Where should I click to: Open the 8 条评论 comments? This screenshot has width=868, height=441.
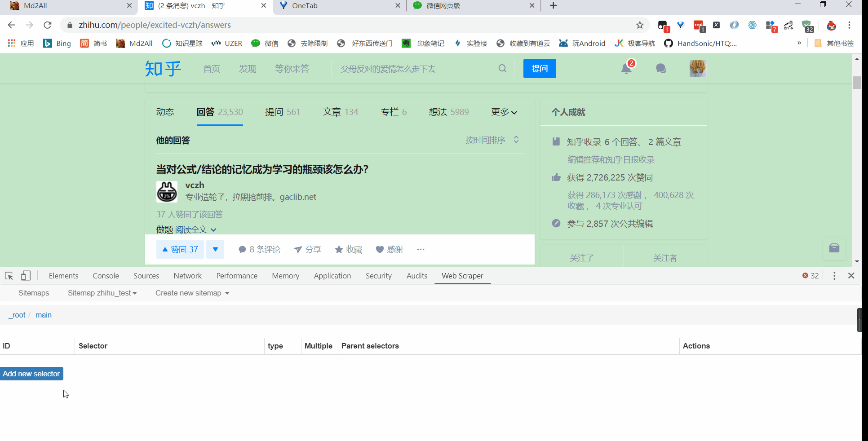259,249
